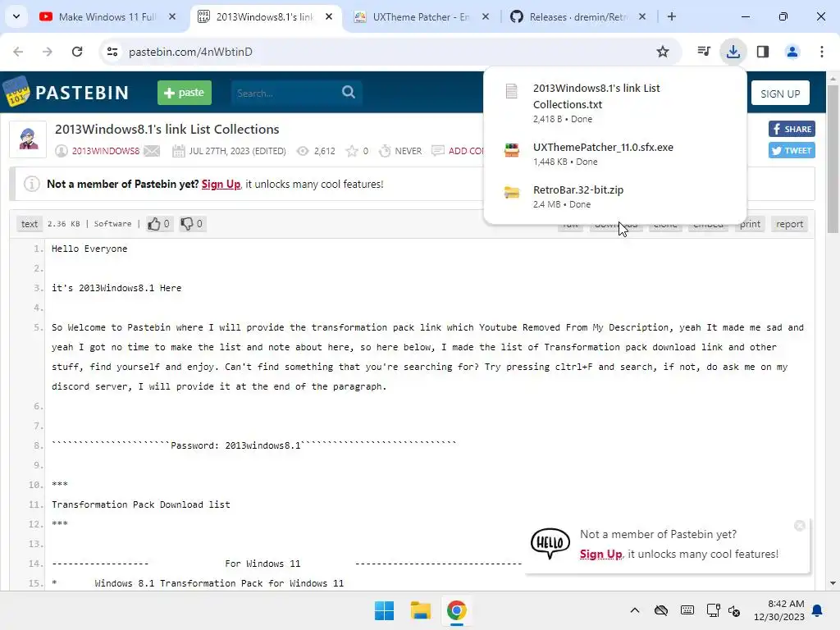
Task: Click the text file icon in downloads
Action: pyautogui.click(x=512, y=92)
